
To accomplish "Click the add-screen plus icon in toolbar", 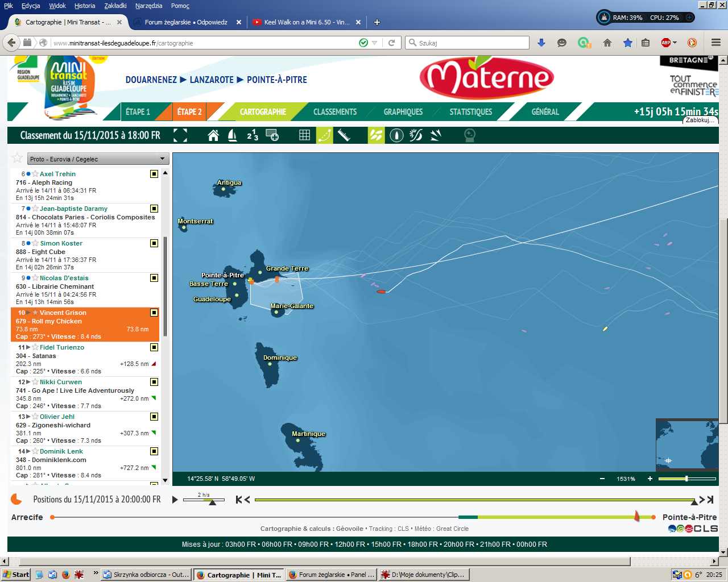I will [272, 135].
